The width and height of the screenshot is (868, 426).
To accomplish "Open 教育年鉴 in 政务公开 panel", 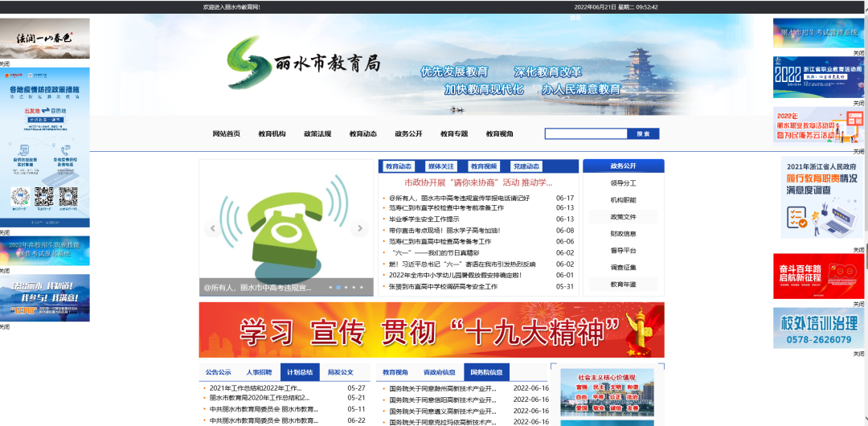I will coord(624,285).
